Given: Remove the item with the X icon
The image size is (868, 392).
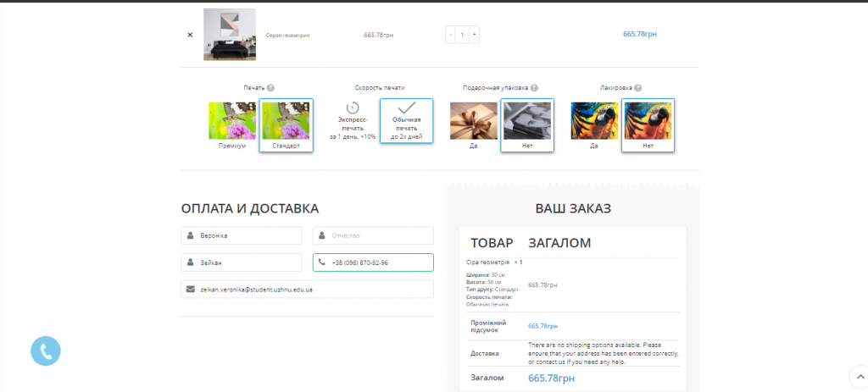Looking at the screenshot, I should pos(190,35).
